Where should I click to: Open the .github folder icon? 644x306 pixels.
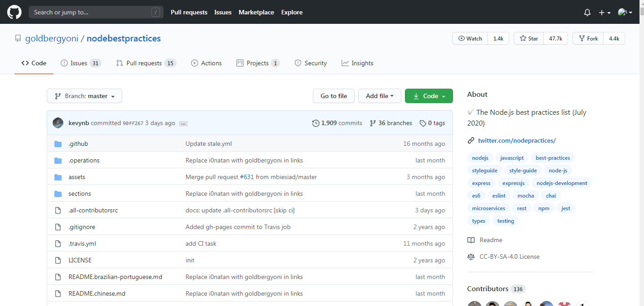click(58, 144)
